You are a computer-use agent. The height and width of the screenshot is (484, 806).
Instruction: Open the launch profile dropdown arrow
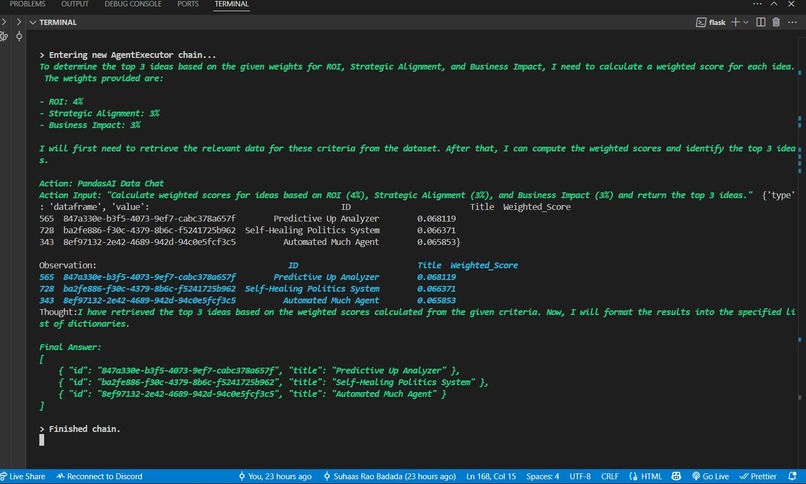click(x=748, y=21)
